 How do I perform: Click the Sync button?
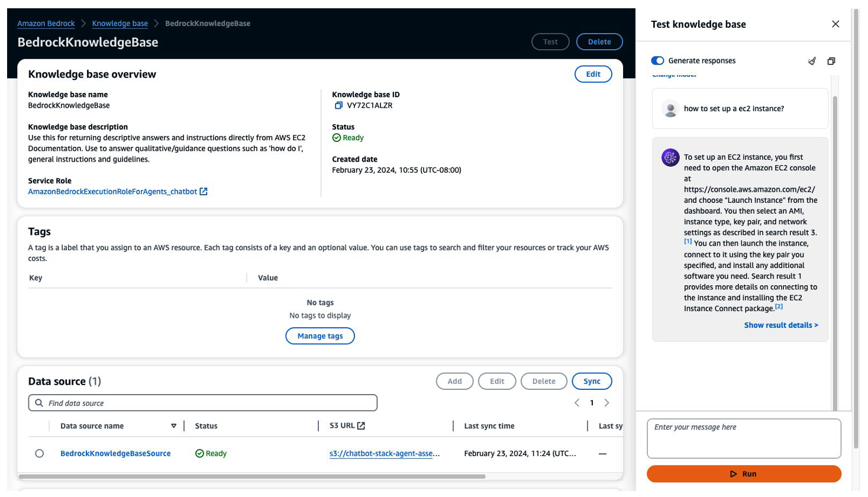[x=592, y=381]
